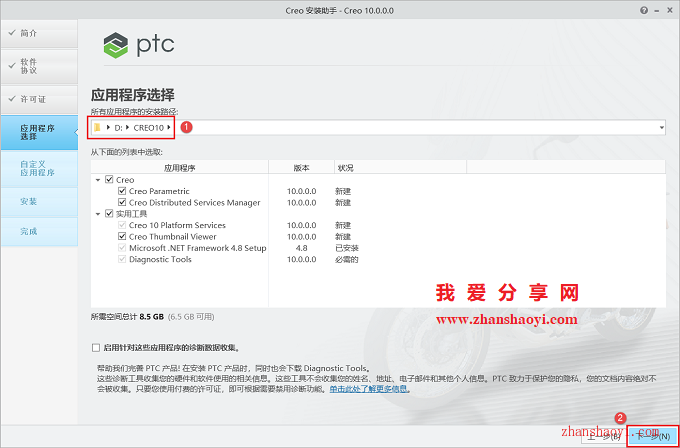The image size is (680, 448).
Task: Expand the arrow after CREO10 path segment
Action: pos(168,127)
